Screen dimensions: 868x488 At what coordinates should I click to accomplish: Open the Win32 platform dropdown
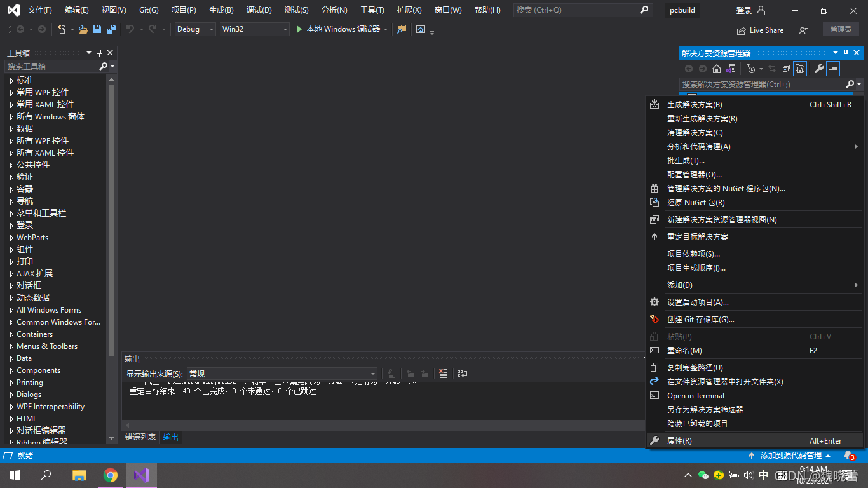254,29
